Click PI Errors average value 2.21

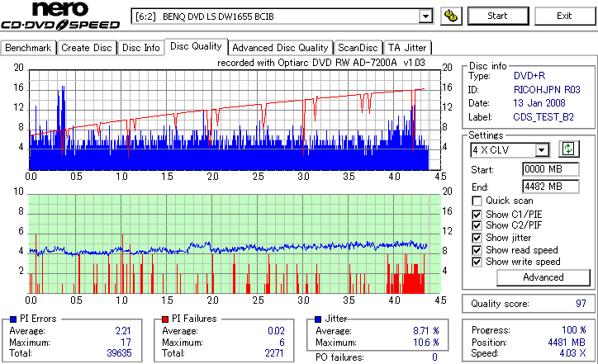tap(123, 331)
